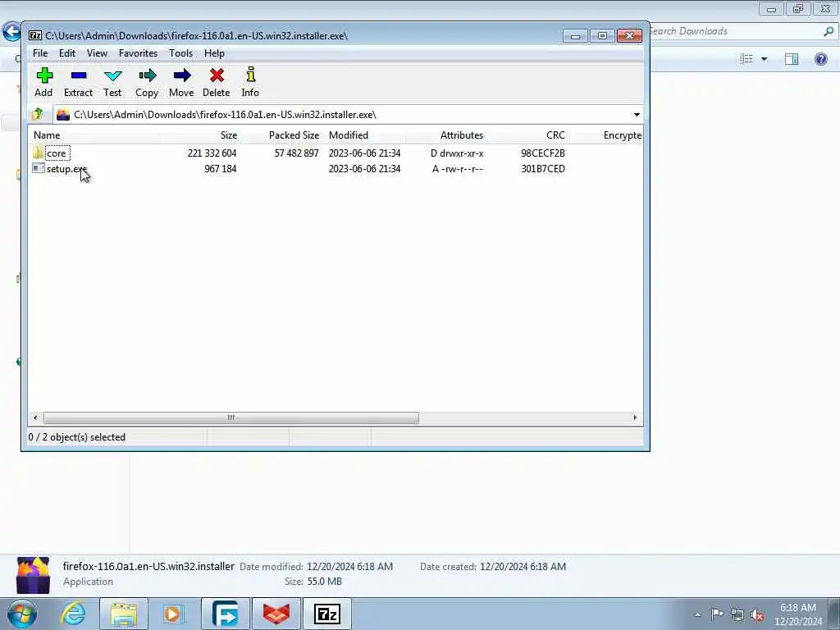Click the core folder icon
Screen dimensions: 840x630
click(x=38, y=153)
